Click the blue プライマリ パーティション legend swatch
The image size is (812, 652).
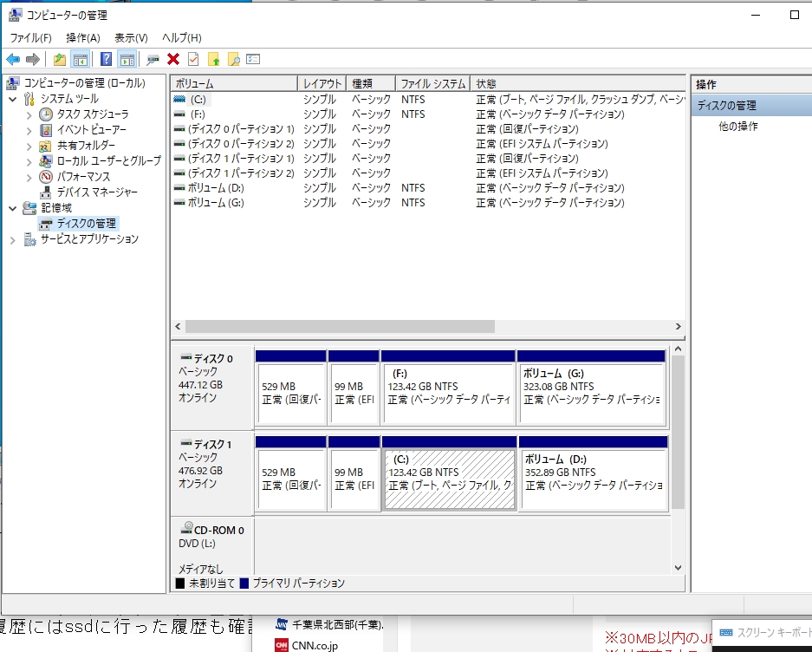[x=244, y=583]
